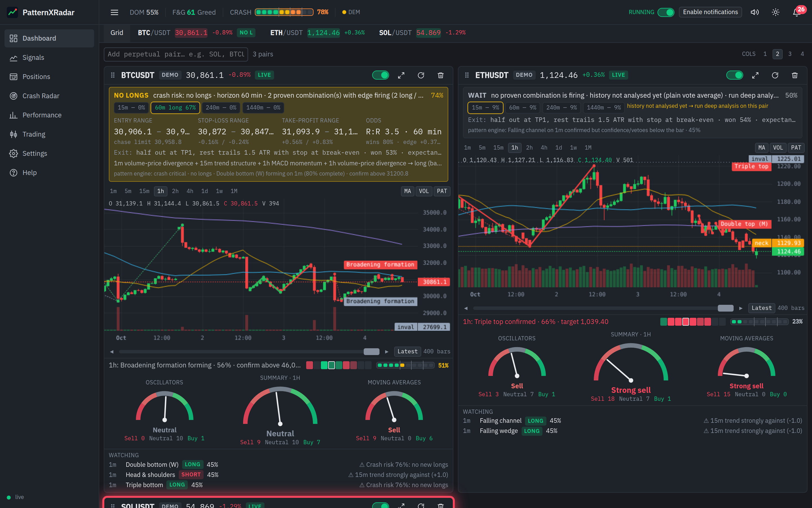Set column layout to 3
Viewport: 812px width, 508px height.
tap(790, 54)
